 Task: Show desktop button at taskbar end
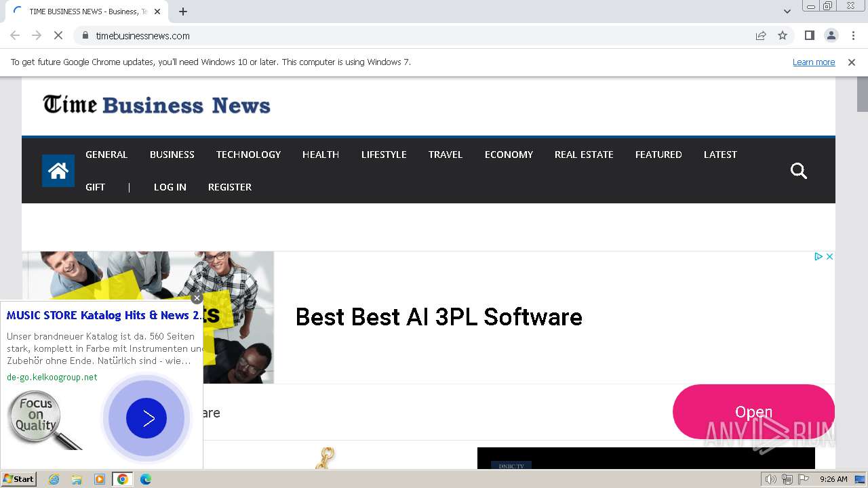pyautogui.click(x=860, y=479)
